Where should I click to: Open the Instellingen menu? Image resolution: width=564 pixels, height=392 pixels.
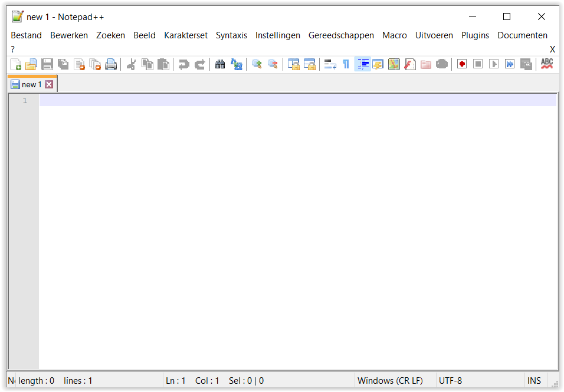pos(278,35)
